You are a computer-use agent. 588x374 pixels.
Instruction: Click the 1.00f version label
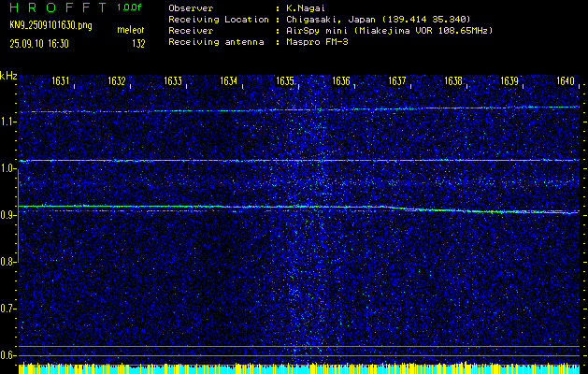tap(129, 7)
